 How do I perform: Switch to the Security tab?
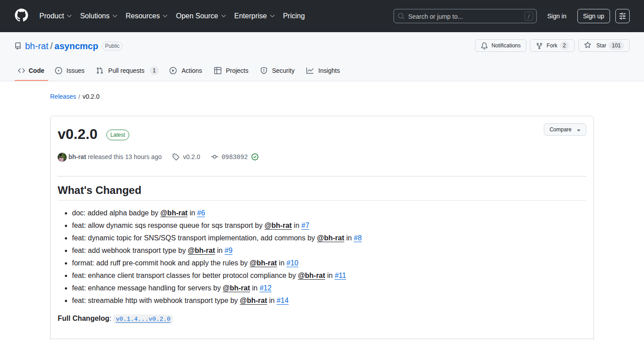pyautogui.click(x=277, y=71)
